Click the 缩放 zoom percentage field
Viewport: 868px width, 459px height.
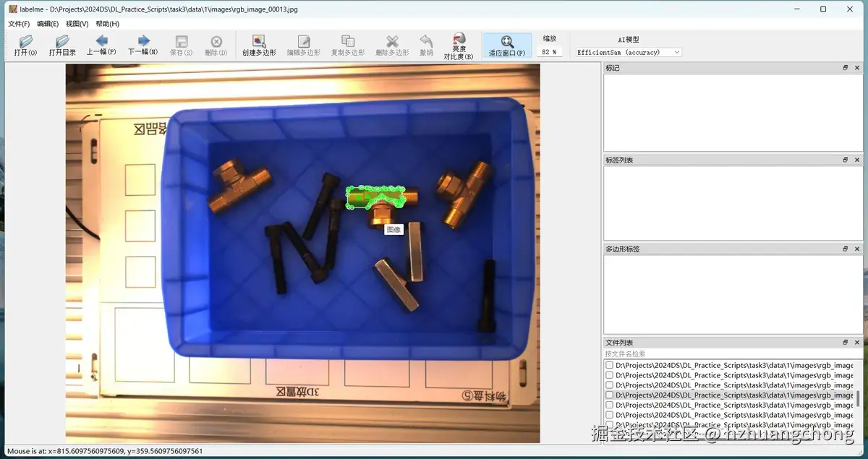[550, 52]
